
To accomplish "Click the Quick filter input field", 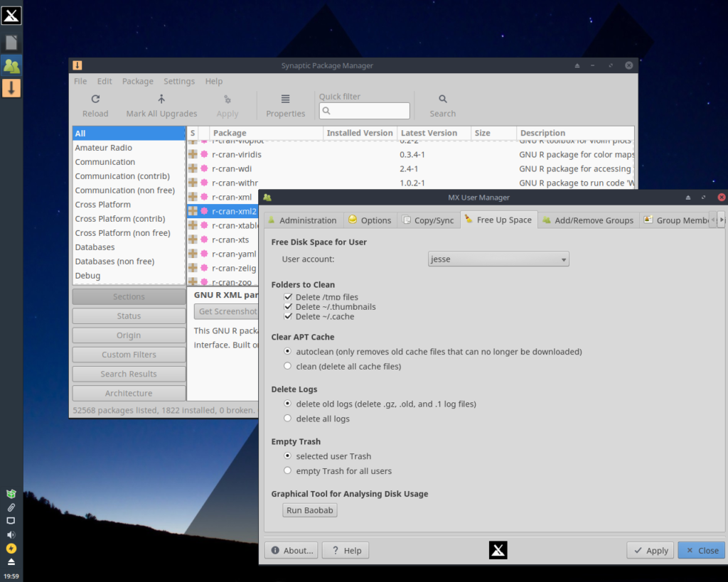I will tap(365, 110).
